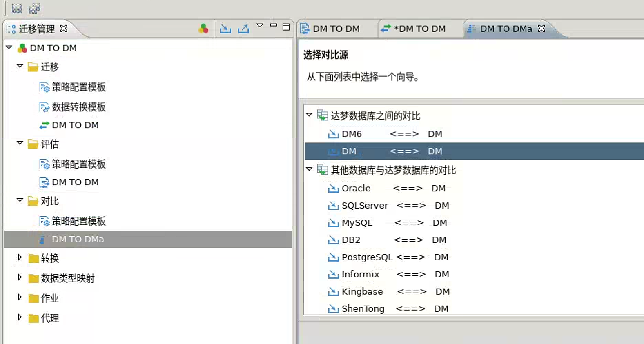
Task: Maximize the 迁移管理 panel
Action: (x=286, y=27)
